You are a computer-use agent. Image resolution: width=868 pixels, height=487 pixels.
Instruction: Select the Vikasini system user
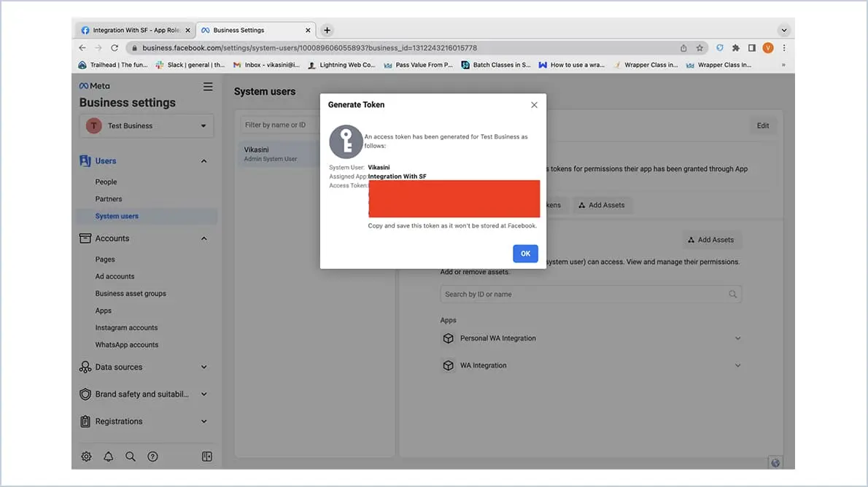click(279, 154)
